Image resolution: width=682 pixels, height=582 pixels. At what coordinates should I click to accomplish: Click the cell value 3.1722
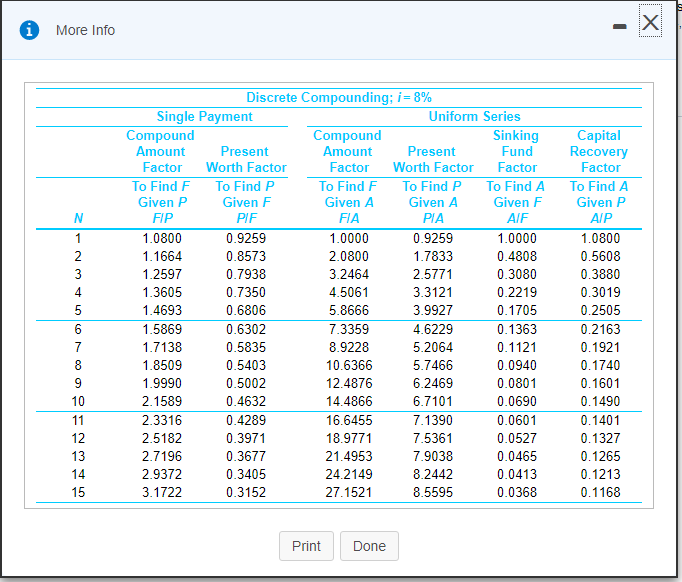click(162, 492)
